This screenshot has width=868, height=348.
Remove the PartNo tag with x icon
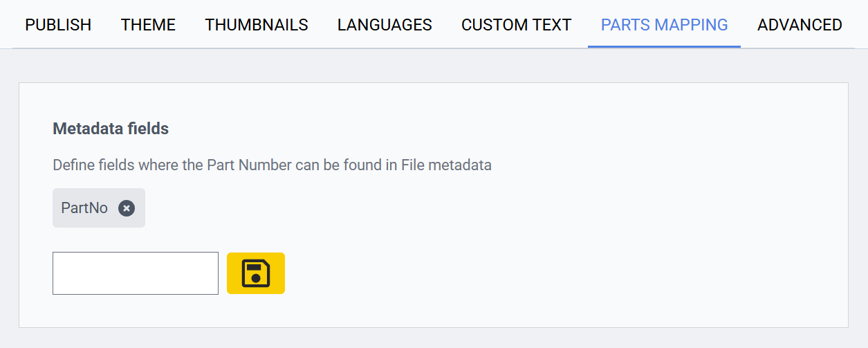[127, 208]
